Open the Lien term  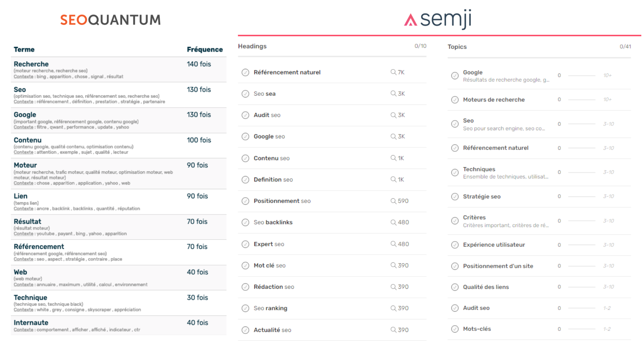tap(21, 196)
